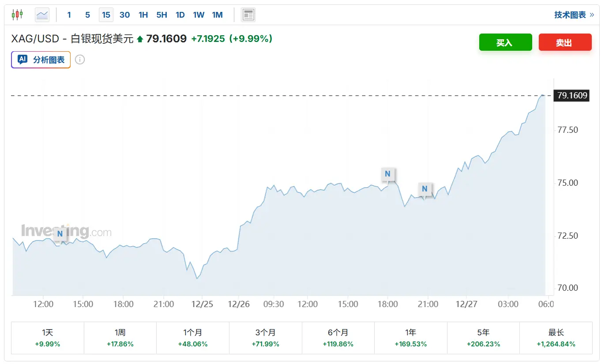Open the news layout panel icon

coord(248,15)
